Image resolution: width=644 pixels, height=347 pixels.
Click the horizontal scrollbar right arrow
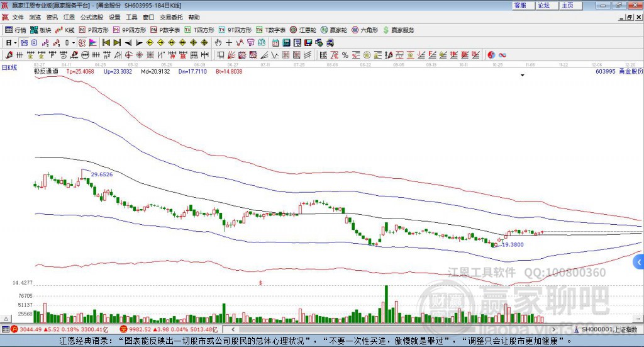553,329
